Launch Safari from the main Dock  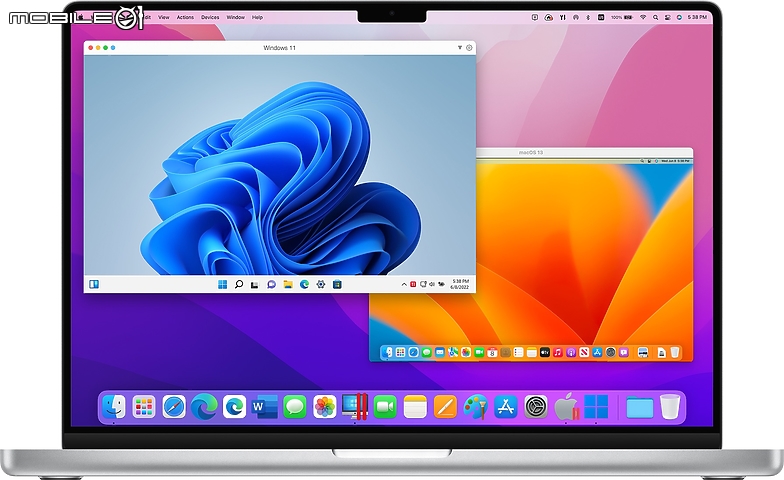174,406
